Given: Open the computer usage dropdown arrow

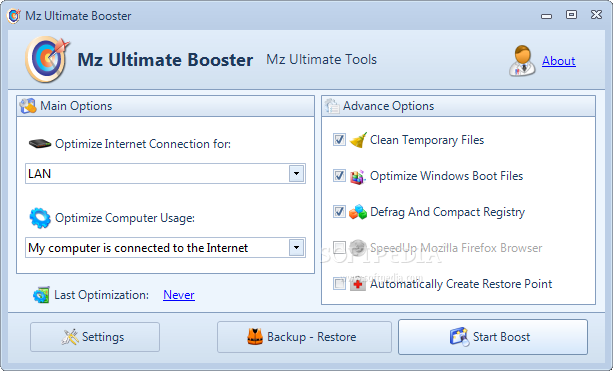Looking at the screenshot, I should [x=296, y=247].
